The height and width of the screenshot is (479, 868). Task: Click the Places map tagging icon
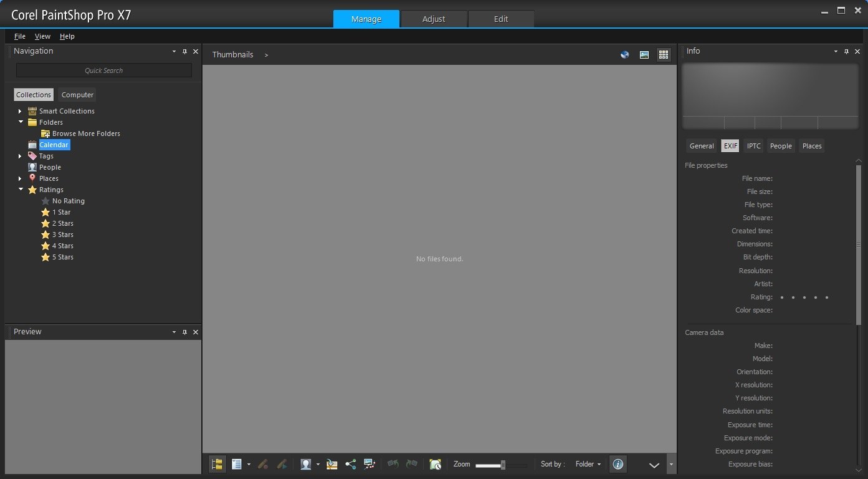(331, 464)
